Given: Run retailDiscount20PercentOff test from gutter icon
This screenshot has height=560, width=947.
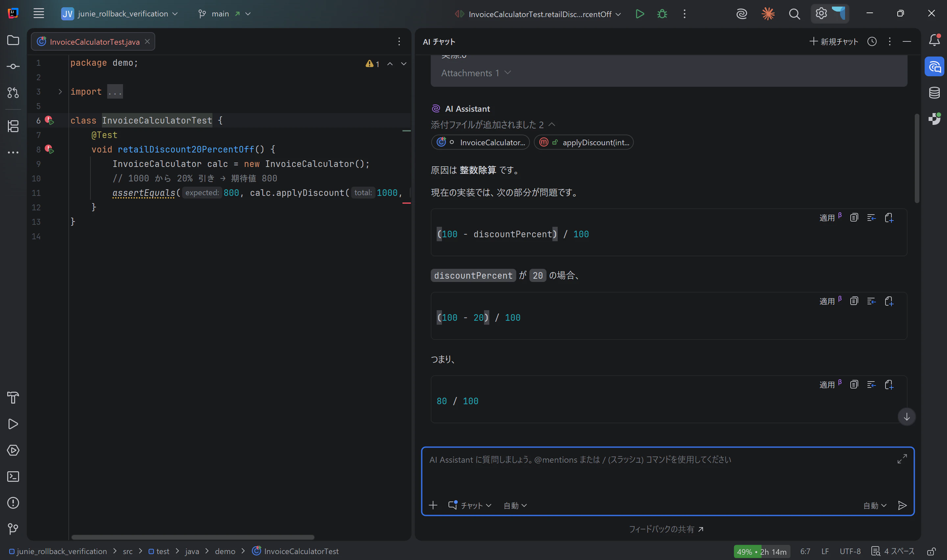Looking at the screenshot, I should [49, 150].
